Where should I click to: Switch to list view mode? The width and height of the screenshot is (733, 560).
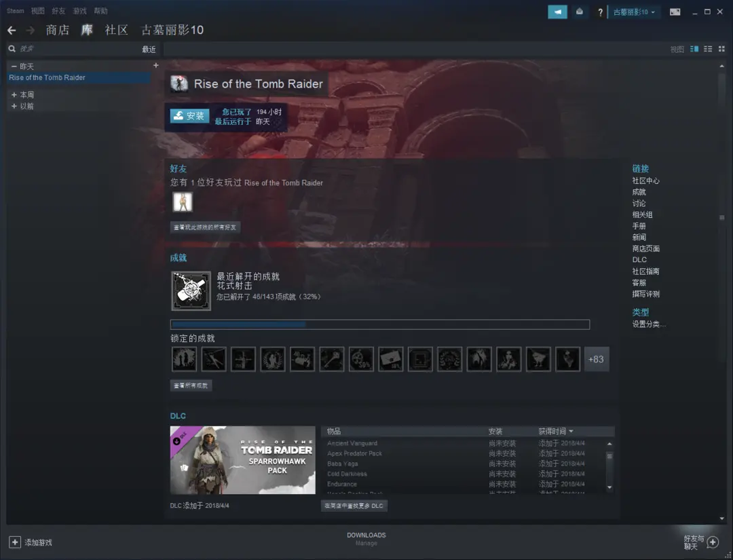pyautogui.click(x=708, y=49)
